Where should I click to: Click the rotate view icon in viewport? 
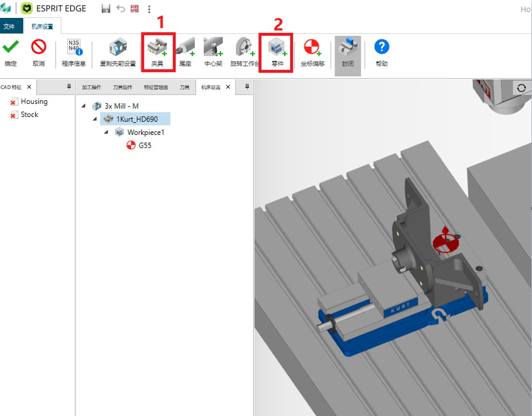click(x=522, y=88)
